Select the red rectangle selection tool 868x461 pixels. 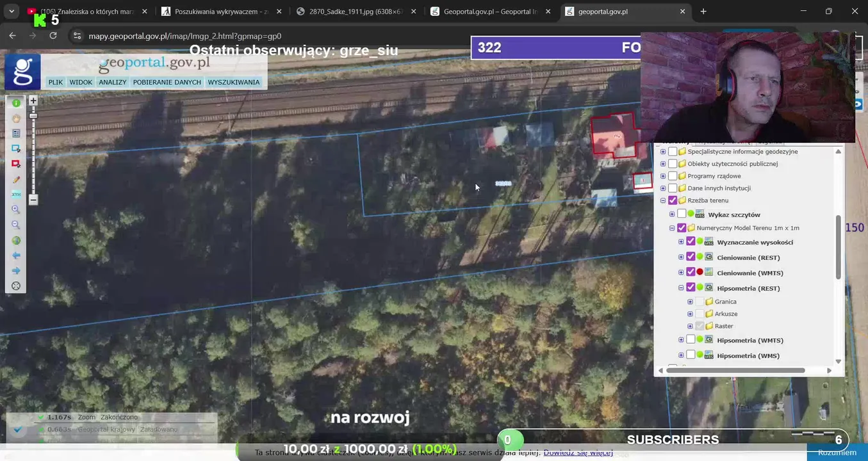pyautogui.click(x=16, y=164)
